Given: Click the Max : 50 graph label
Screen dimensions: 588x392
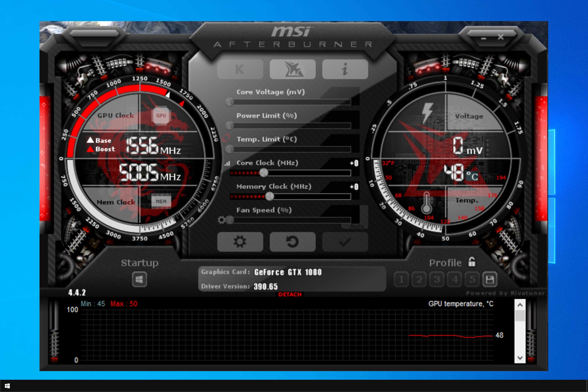Looking at the screenshot, I should (x=124, y=304).
